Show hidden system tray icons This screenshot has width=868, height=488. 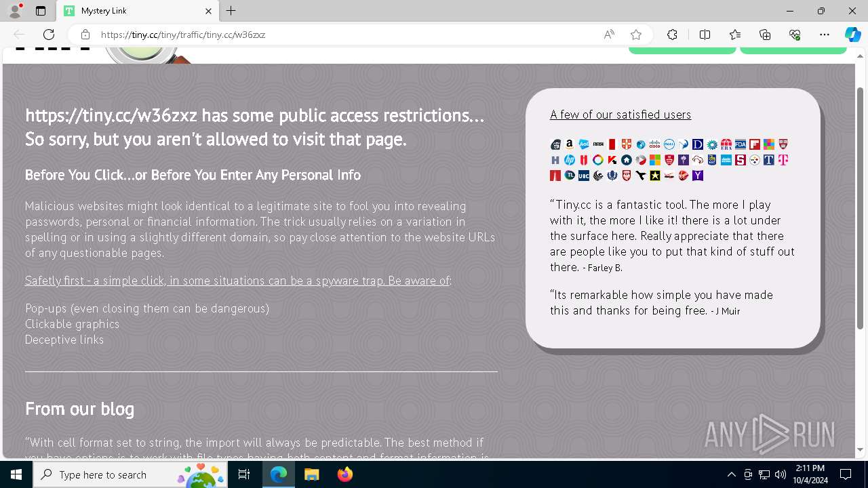pyautogui.click(x=731, y=474)
